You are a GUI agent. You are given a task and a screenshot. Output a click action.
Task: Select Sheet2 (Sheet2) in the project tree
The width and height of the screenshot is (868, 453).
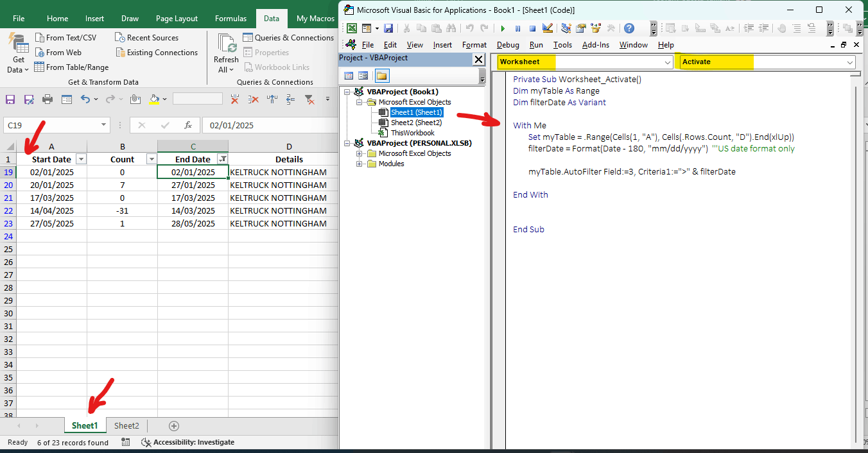click(x=416, y=123)
